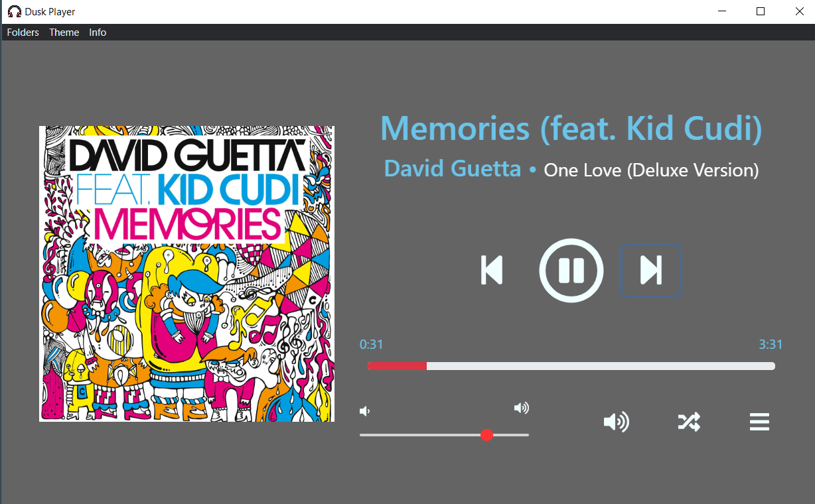Click the David Guetta artist name
Screen dimensions: 815x504
click(453, 168)
